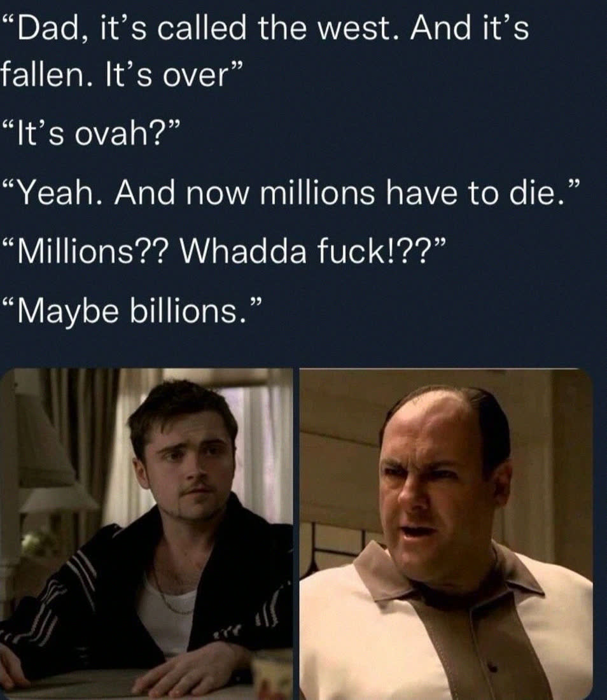Open the right photo of the balding man
The image size is (607, 700).
click(x=446, y=534)
